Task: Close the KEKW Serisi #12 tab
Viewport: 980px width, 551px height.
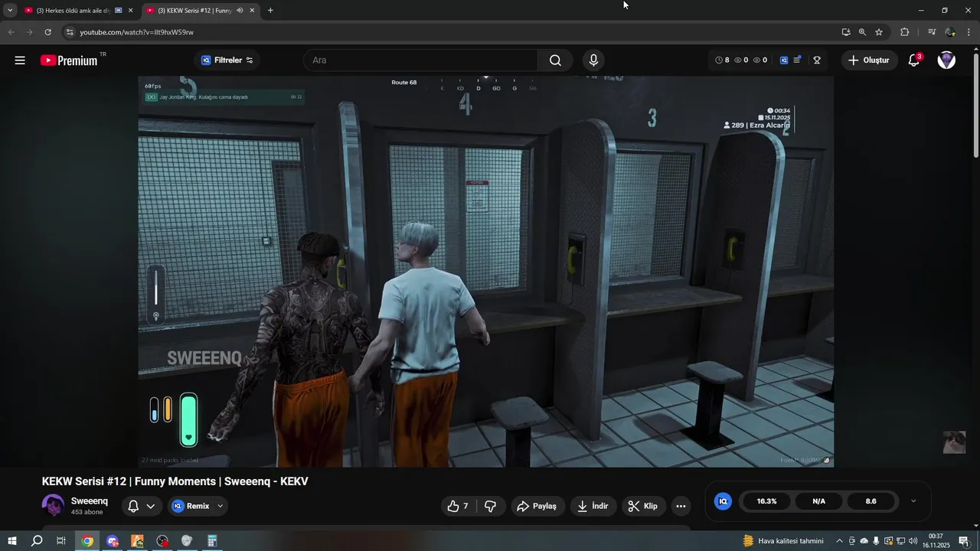Action: coord(252,11)
